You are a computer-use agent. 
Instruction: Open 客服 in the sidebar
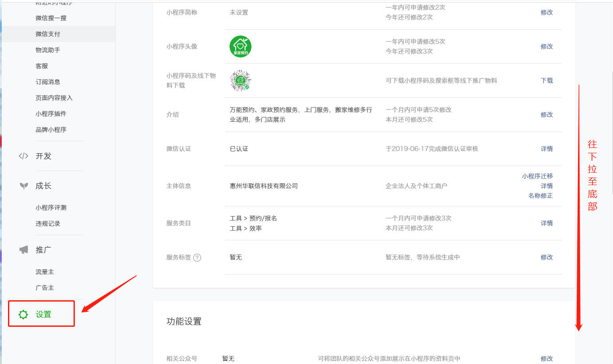(42, 66)
